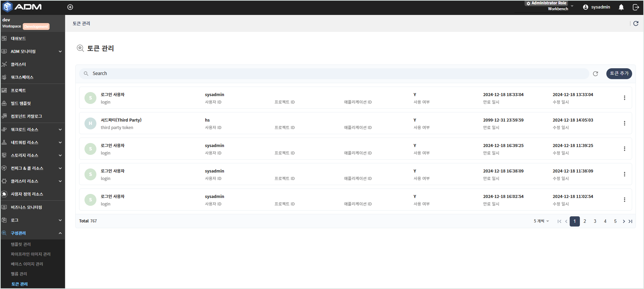Click the Total 767 count text

pyautogui.click(x=88, y=221)
